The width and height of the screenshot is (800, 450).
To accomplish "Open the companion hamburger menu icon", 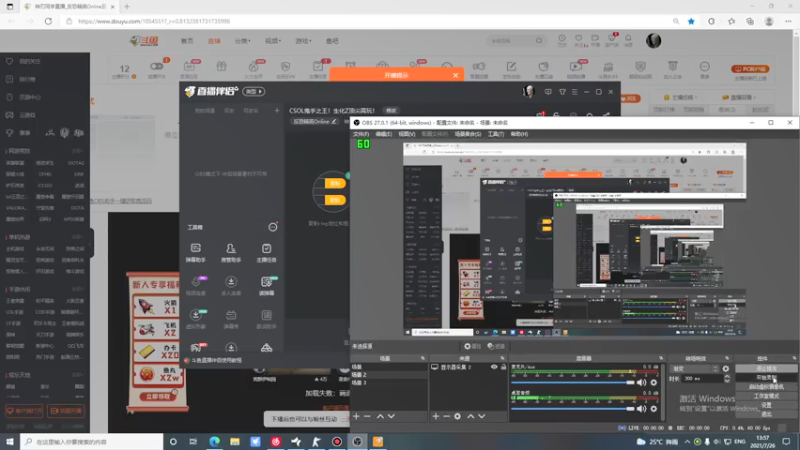I will pyautogui.click(x=574, y=92).
